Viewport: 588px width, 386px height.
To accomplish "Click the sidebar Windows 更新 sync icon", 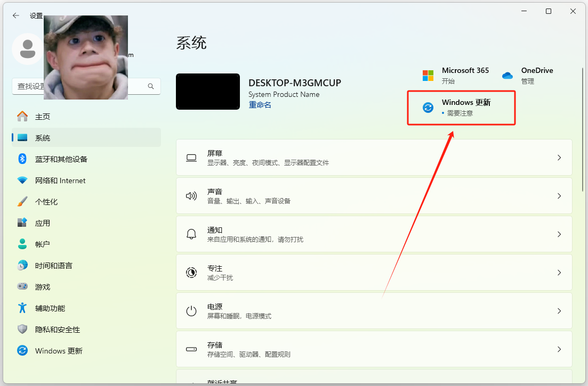I will click(22, 350).
